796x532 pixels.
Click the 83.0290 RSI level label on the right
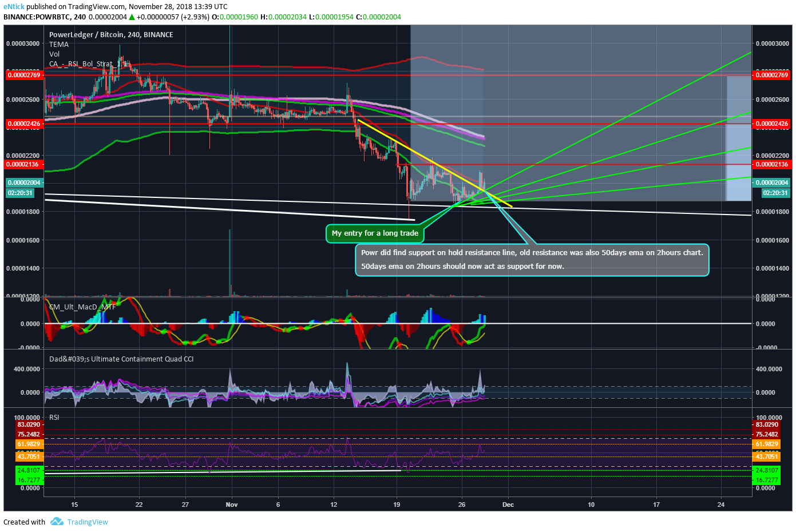(x=766, y=425)
